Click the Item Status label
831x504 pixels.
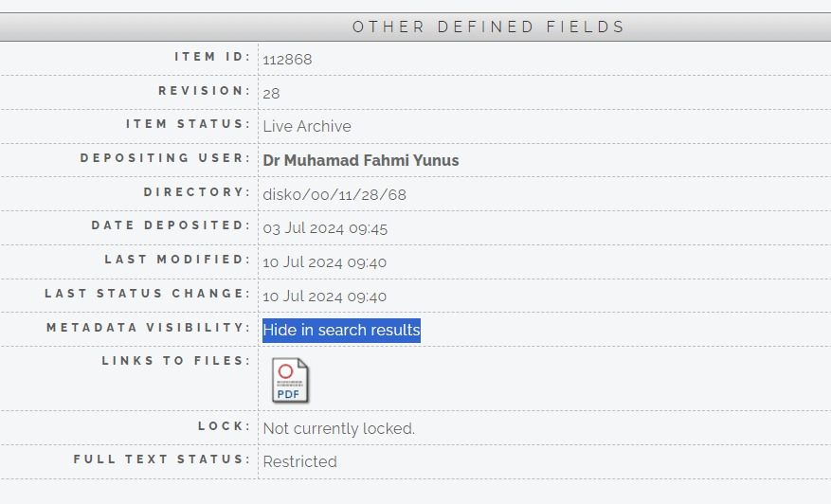click(x=189, y=124)
